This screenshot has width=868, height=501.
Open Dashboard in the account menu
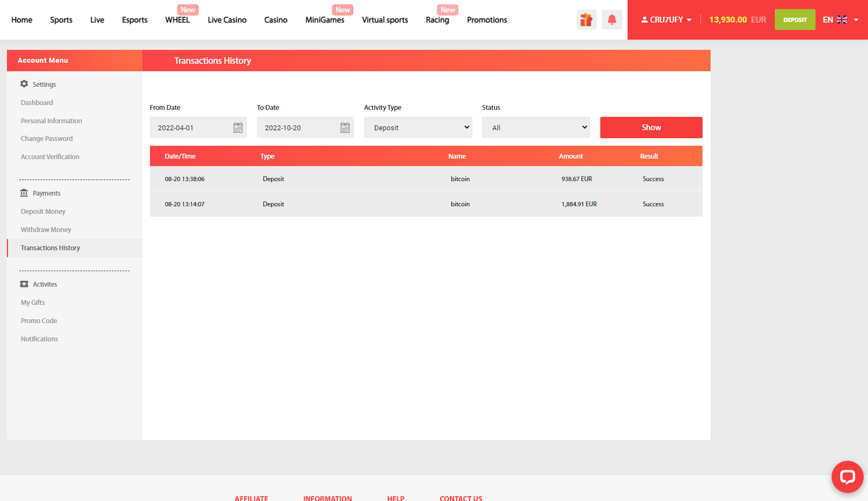point(37,102)
